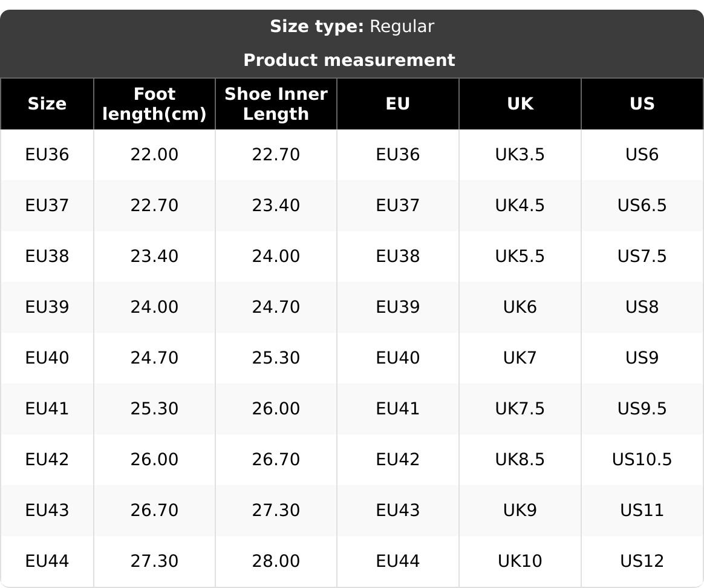Click the UK7.5 cell
Screen dimensions: 704x588
click(520, 409)
